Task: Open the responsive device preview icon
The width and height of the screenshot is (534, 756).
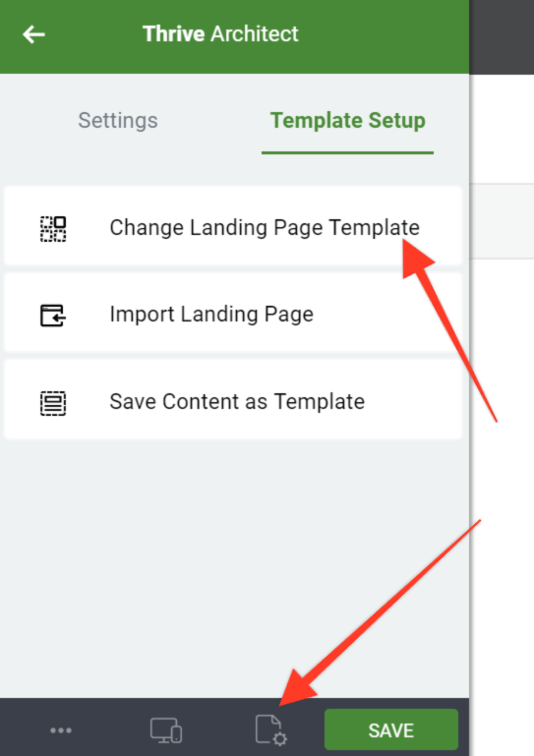Action: [x=166, y=730]
